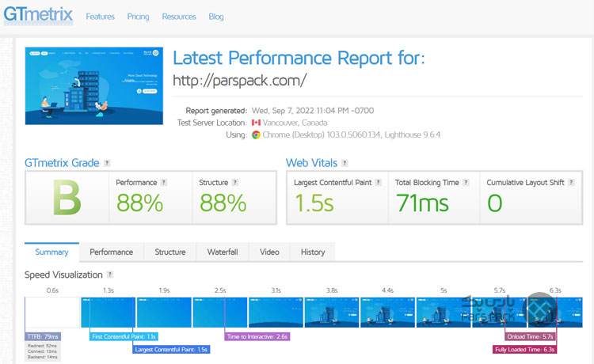
Task: Click the Largest Contentful Paint: 1.5s marker
Action: [x=171, y=349]
